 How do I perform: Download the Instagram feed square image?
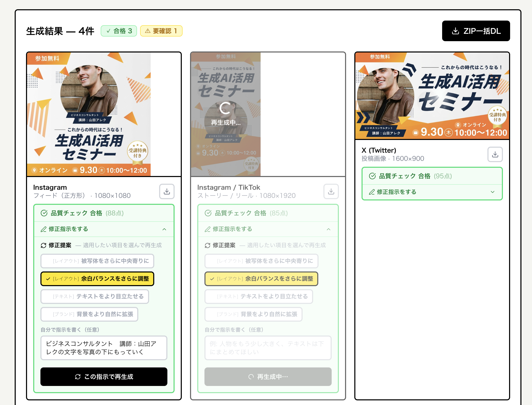click(167, 191)
